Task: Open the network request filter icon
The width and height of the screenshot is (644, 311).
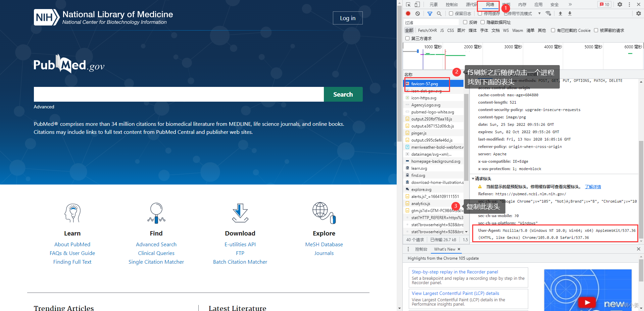Action: point(430,13)
